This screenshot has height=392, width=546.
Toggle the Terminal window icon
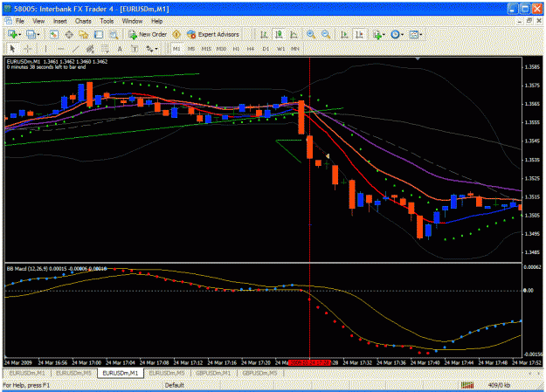pos(99,34)
